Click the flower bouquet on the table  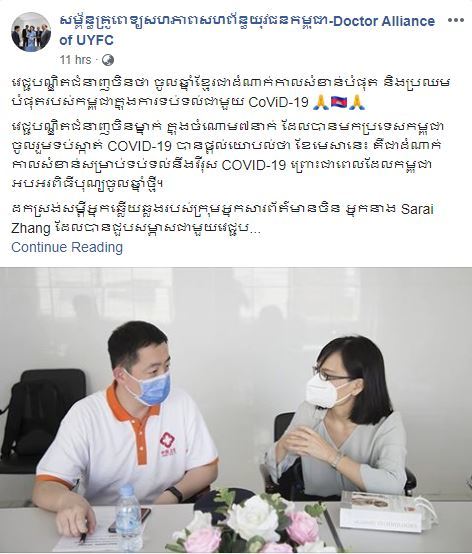point(247,523)
